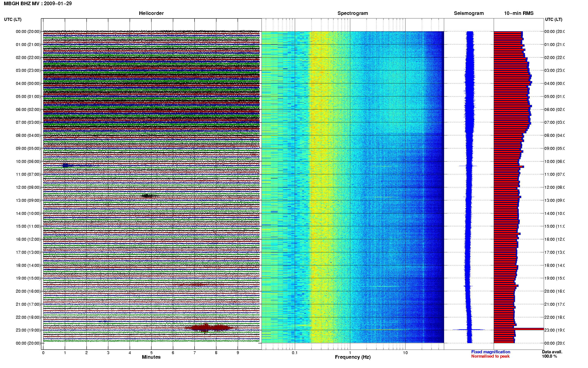This screenshot has height=368, width=588.
Task: Click the left time label '11:00 (07:00)'
Action: (x=28, y=174)
